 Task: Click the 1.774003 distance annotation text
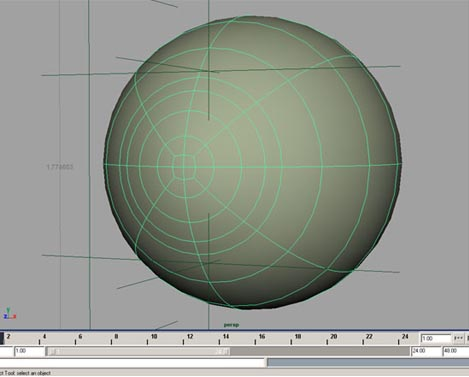[60, 167]
